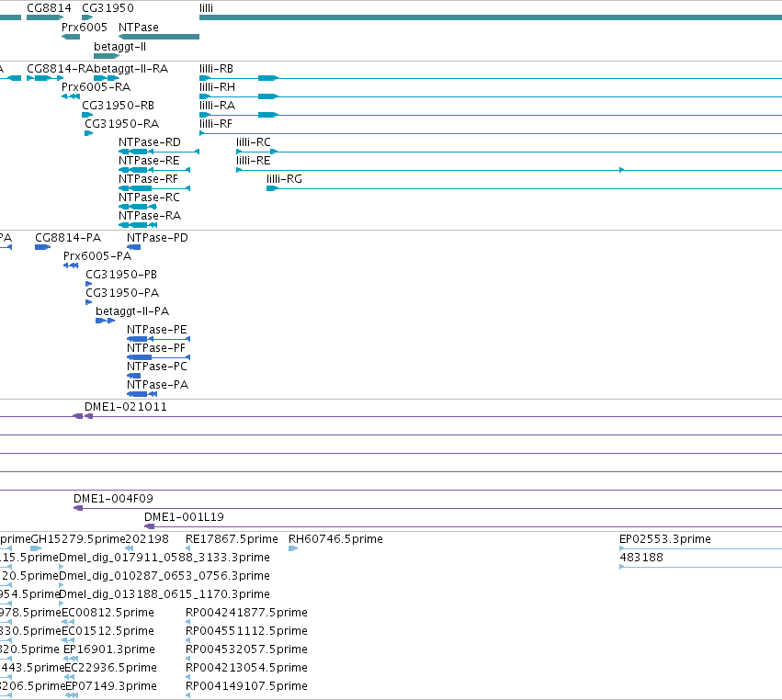Select the RP004532057.5prime label

(246, 649)
